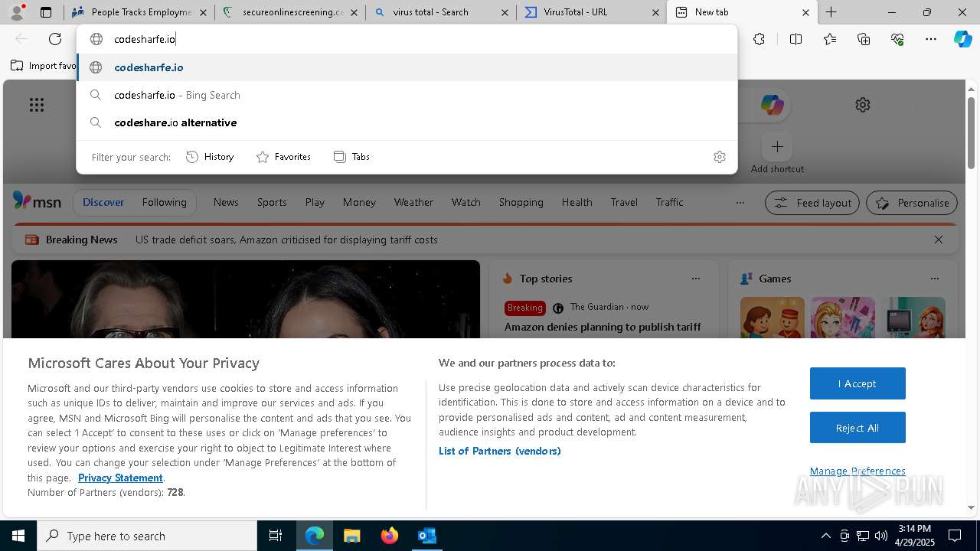
Task: Open the notification center icon
Action: pos(955,536)
